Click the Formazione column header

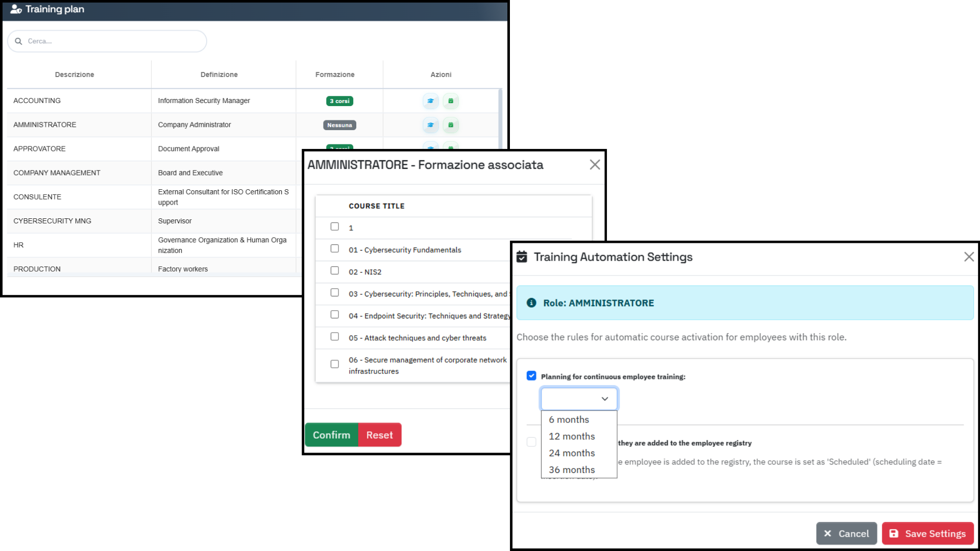pyautogui.click(x=335, y=74)
